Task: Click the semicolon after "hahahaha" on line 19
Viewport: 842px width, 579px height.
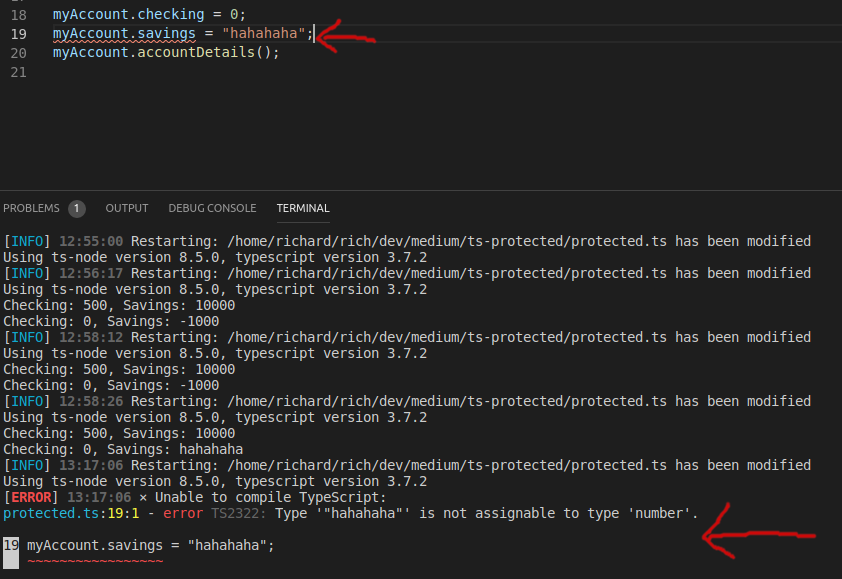Action: (310, 33)
